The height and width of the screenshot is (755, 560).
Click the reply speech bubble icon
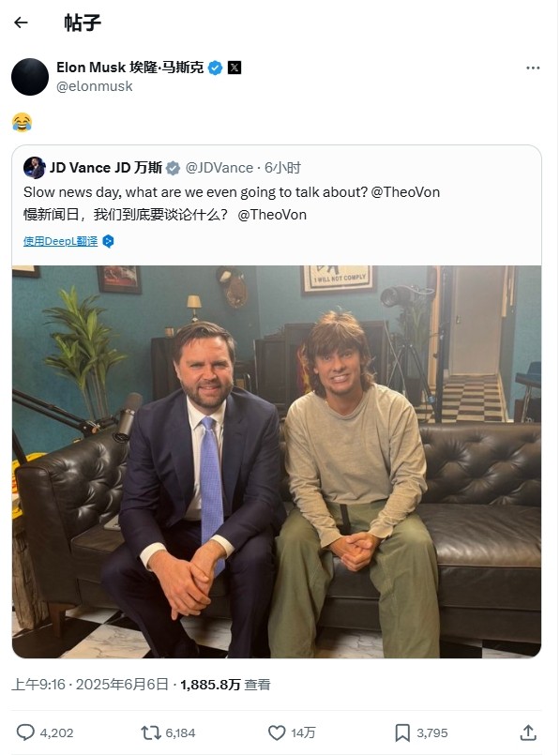25,732
